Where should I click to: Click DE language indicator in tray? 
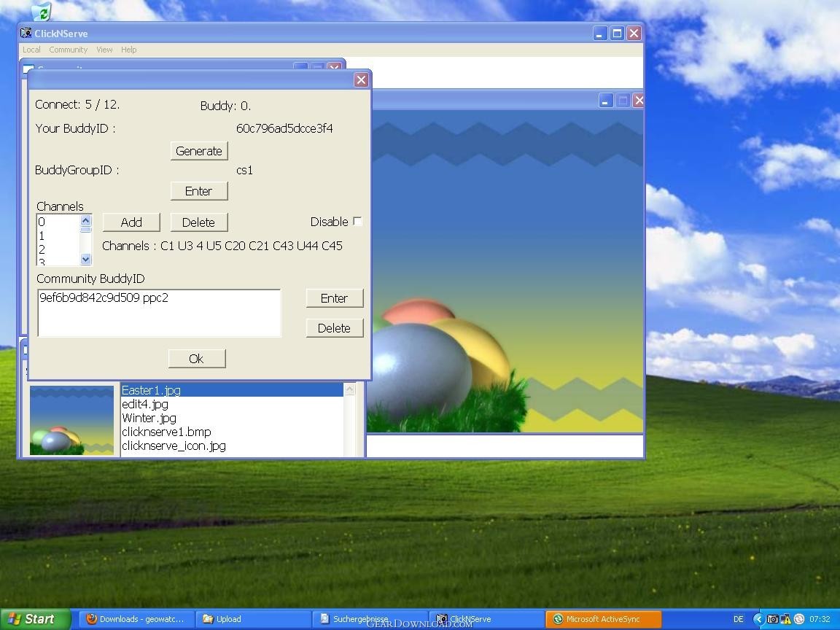(738, 619)
